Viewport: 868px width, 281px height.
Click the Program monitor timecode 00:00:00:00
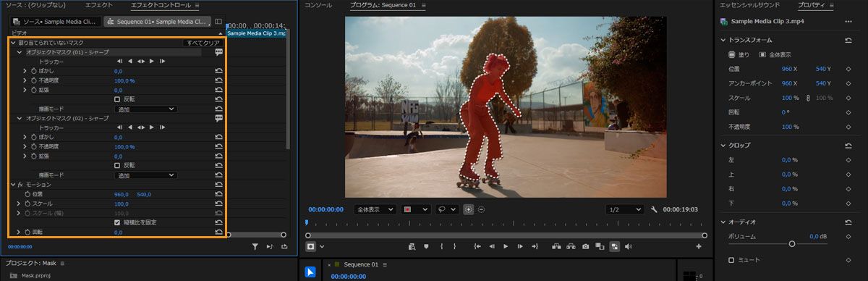click(x=326, y=209)
